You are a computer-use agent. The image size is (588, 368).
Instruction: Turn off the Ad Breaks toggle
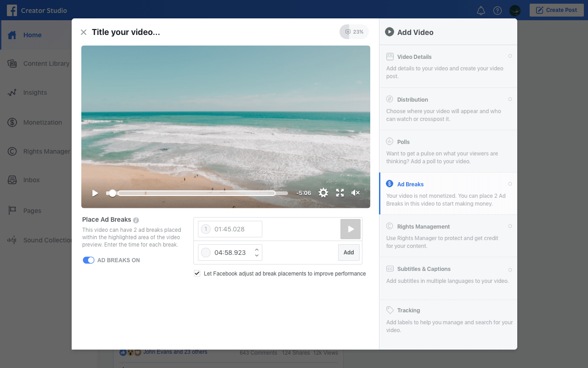coord(88,260)
